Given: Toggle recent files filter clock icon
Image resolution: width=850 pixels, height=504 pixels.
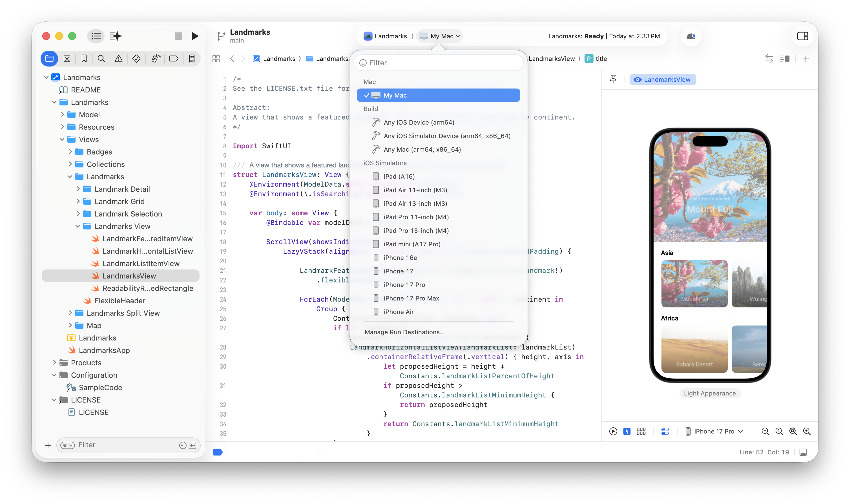Looking at the screenshot, I should pos(183,445).
